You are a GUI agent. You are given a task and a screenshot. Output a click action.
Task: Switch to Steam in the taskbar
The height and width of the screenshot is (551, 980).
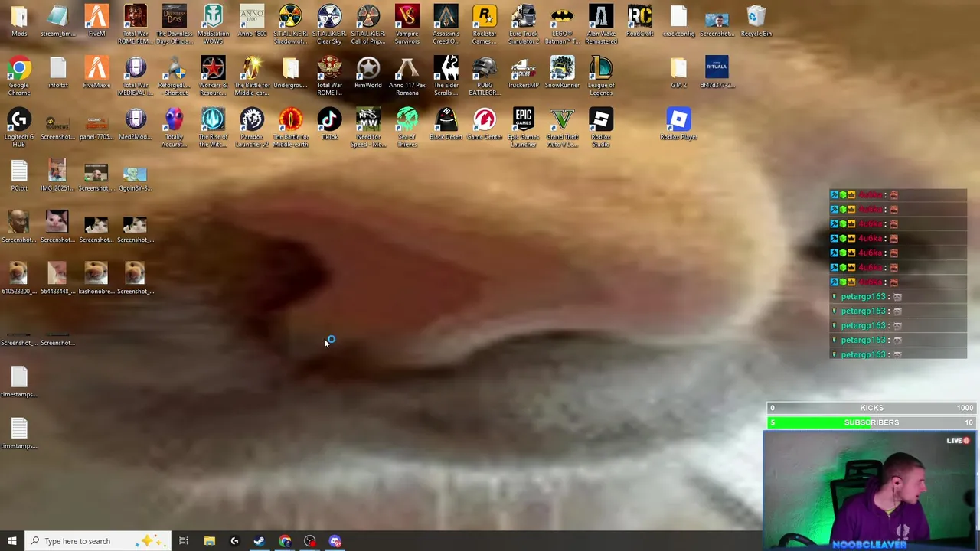[x=260, y=541]
